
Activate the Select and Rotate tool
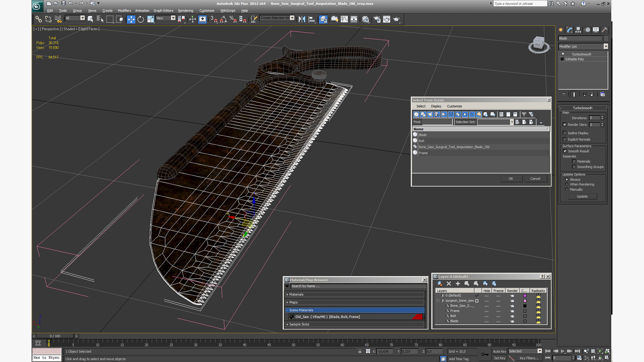click(x=141, y=19)
